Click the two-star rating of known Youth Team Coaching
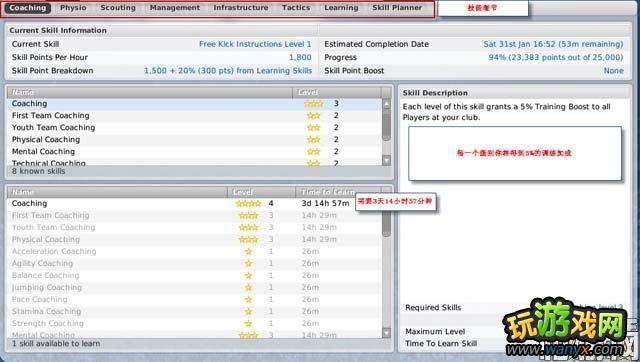The width and height of the screenshot is (640, 362). 313,128
